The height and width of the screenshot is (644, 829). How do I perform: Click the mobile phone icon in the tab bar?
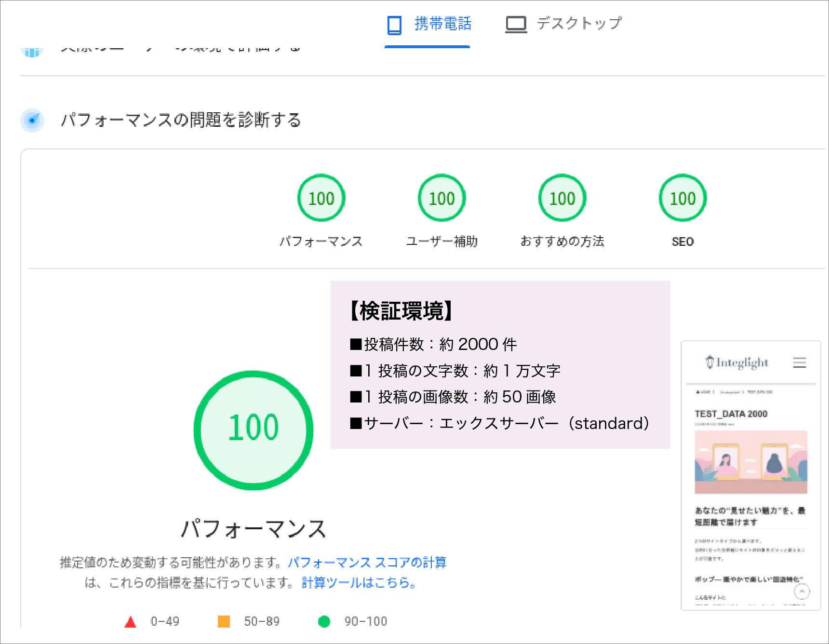point(394,25)
